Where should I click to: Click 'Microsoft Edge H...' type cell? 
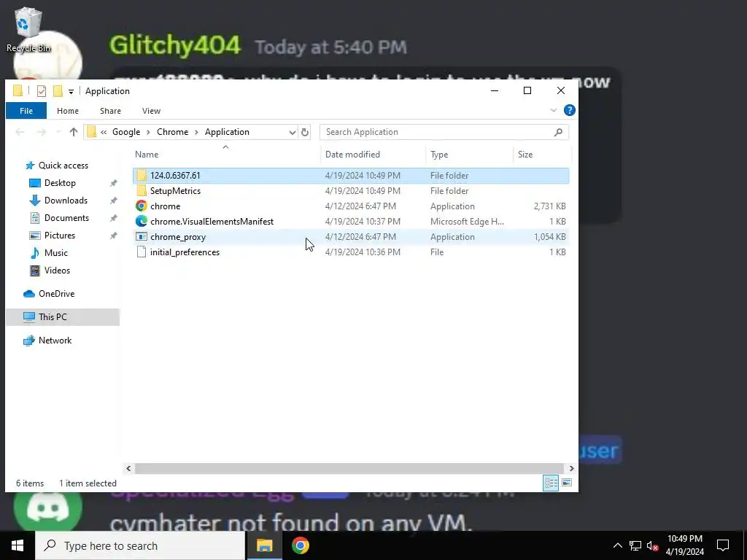(x=467, y=222)
